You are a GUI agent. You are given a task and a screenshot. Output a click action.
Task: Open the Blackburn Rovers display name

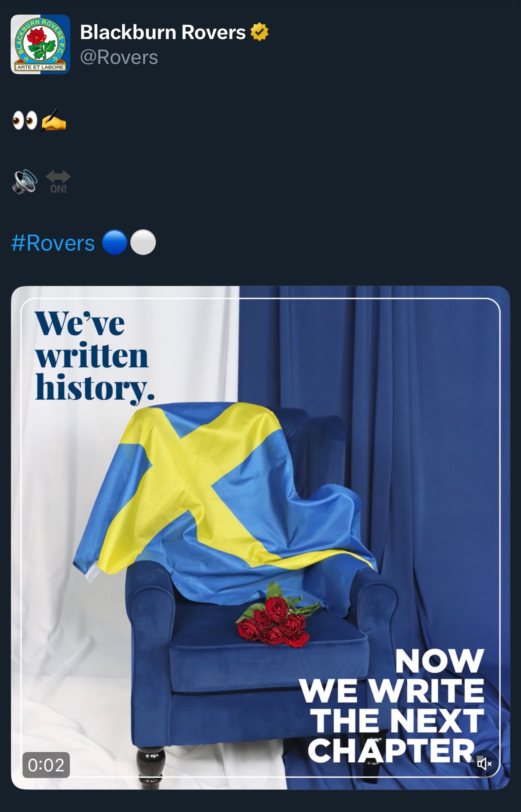tap(163, 32)
